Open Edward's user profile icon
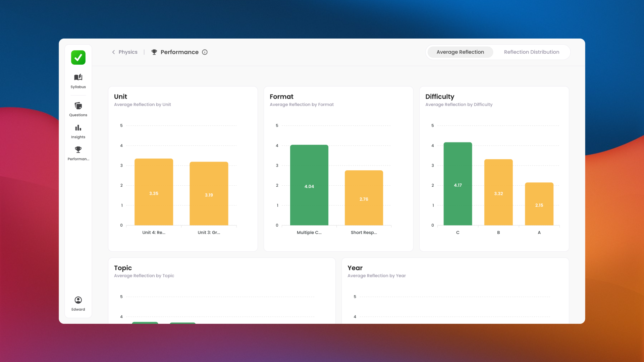The height and width of the screenshot is (362, 644). 78,300
